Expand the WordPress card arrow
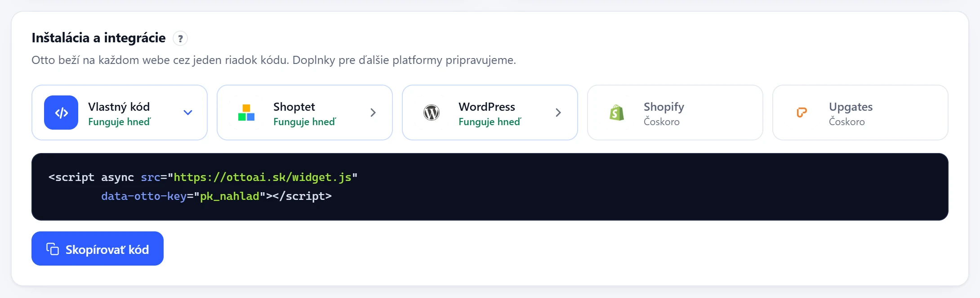 558,113
